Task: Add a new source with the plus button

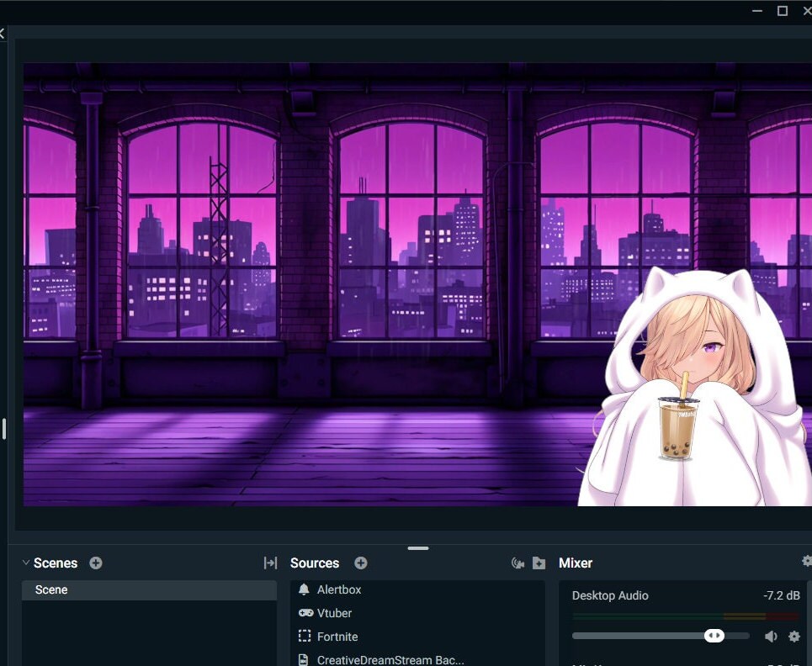Action: [360, 563]
